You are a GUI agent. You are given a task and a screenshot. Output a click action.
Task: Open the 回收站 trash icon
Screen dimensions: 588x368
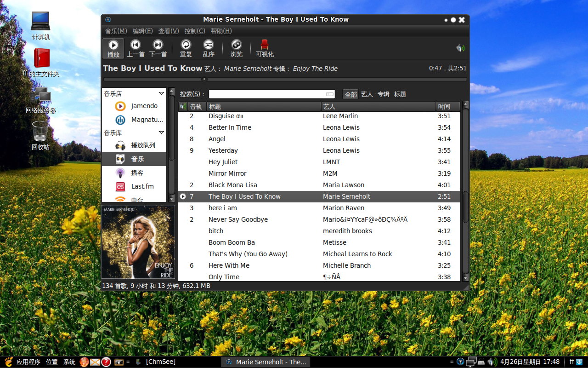pos(40,135)
